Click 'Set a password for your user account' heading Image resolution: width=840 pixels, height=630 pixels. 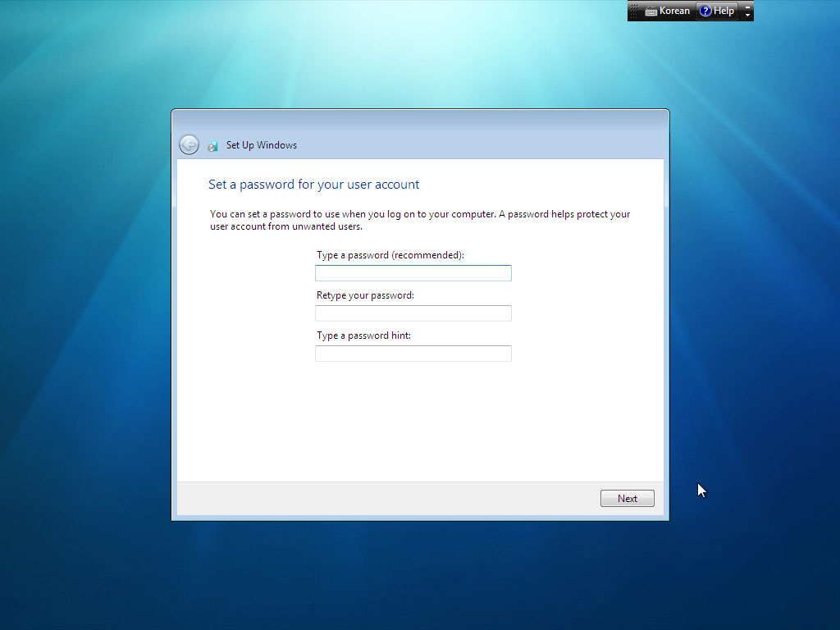point(313,185)
